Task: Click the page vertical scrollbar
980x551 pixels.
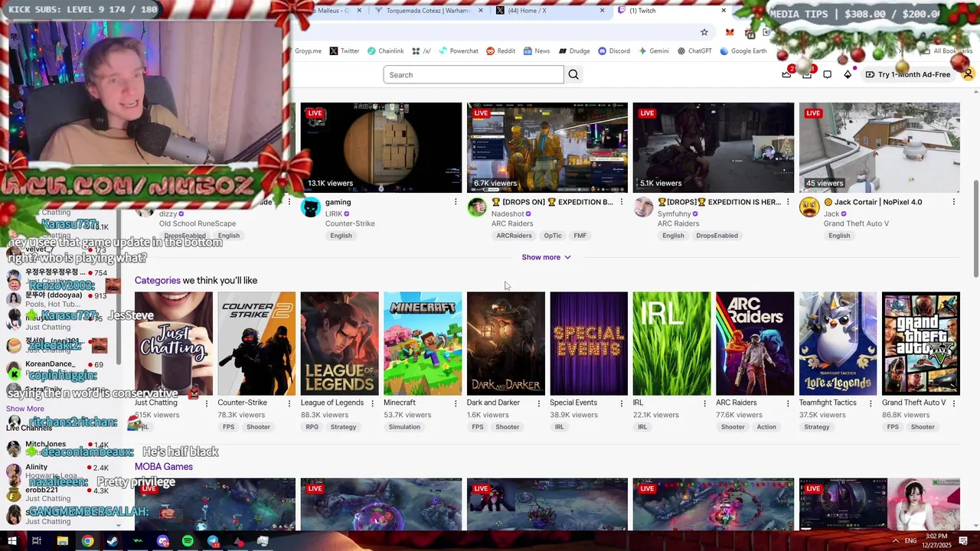Action: (975, 230)
